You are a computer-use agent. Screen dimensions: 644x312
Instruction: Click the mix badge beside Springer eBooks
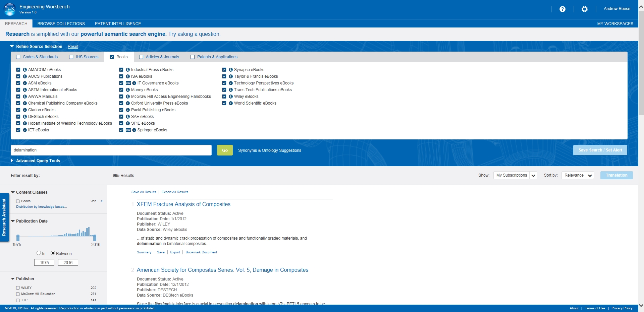pos(128,130)
